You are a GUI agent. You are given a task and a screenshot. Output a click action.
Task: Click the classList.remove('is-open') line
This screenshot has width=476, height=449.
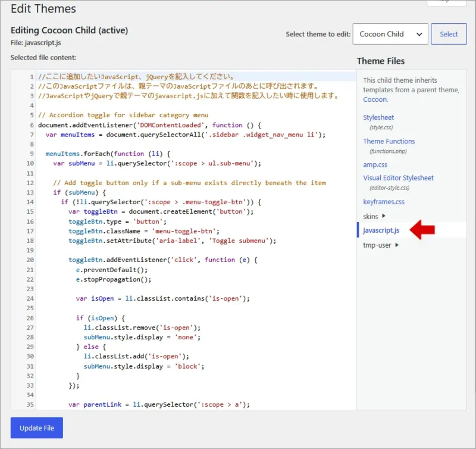[142, 328]
